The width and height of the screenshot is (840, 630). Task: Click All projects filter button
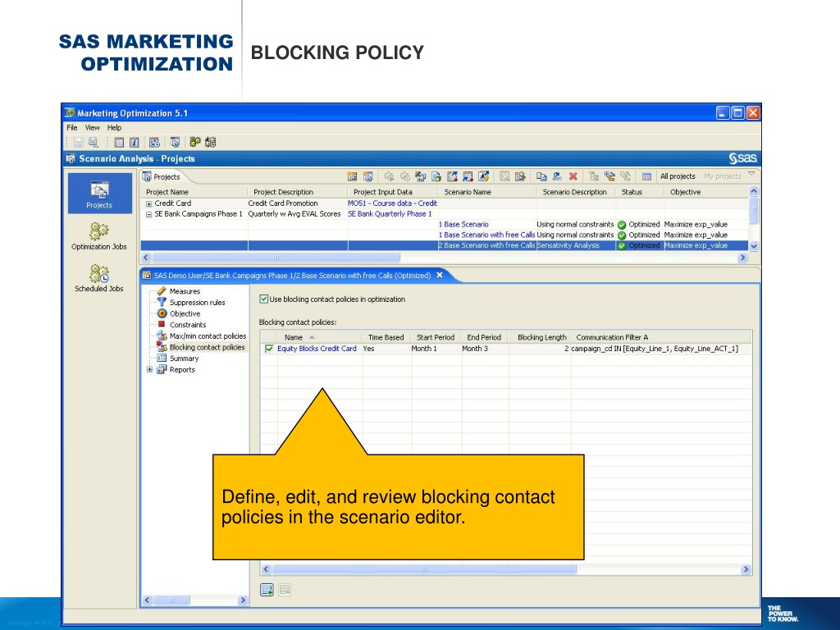pos(678,176)
